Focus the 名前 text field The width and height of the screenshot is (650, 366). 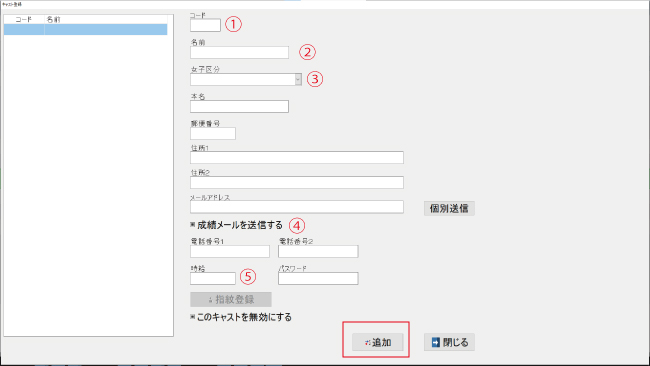pyautogui.click(x=239, y=52)
